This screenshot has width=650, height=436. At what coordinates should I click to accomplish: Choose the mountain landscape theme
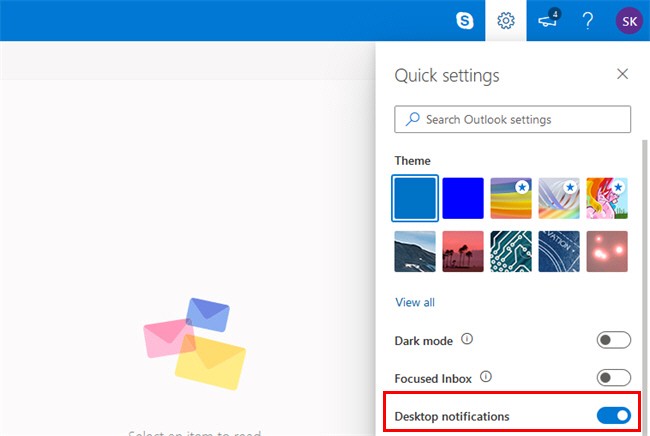[x=415, y=252]
